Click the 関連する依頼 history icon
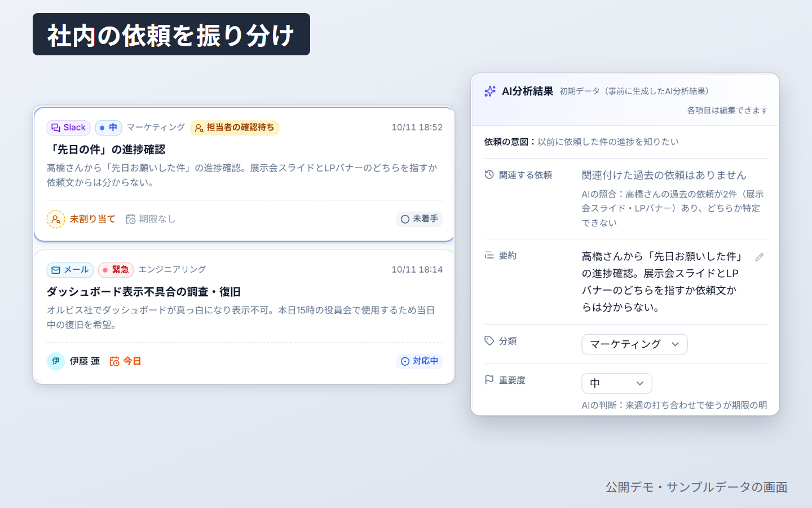 [489, 175]
